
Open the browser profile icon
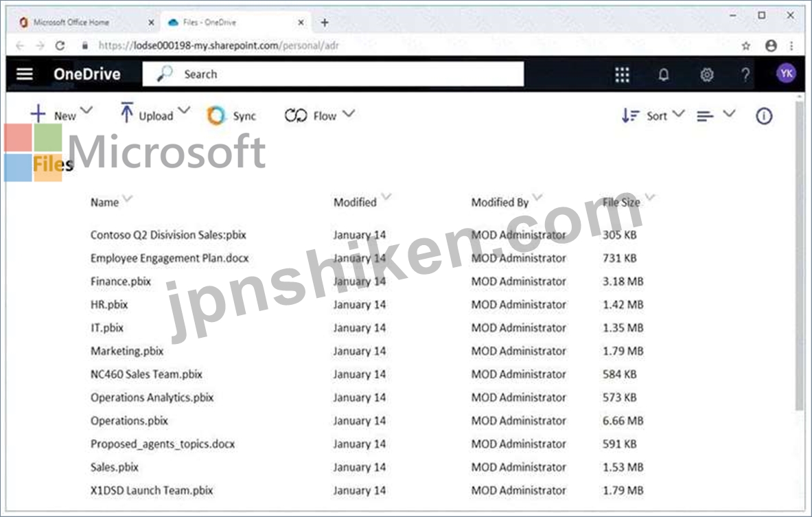(771, 45)
